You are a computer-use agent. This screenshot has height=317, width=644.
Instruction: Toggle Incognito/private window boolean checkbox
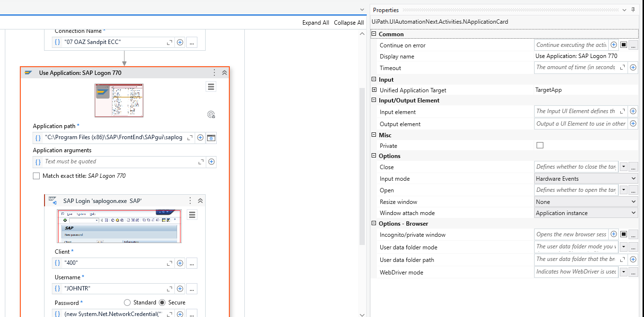(624, 234)
